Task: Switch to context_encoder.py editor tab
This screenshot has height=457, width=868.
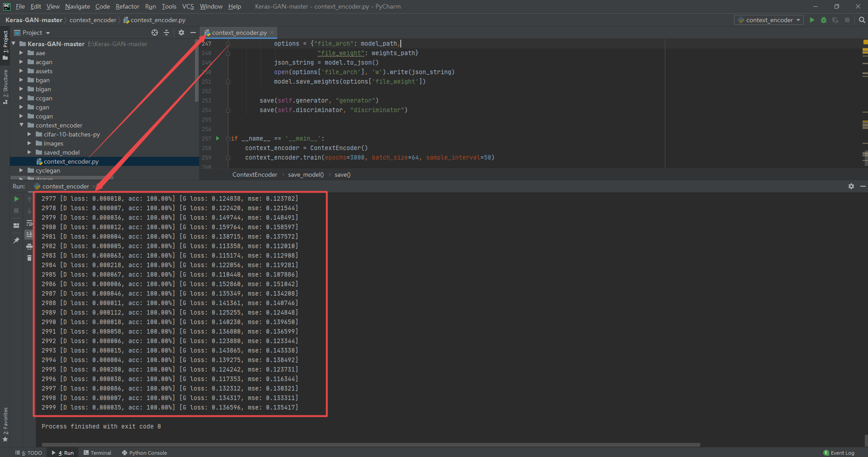Action: [239, 33]
